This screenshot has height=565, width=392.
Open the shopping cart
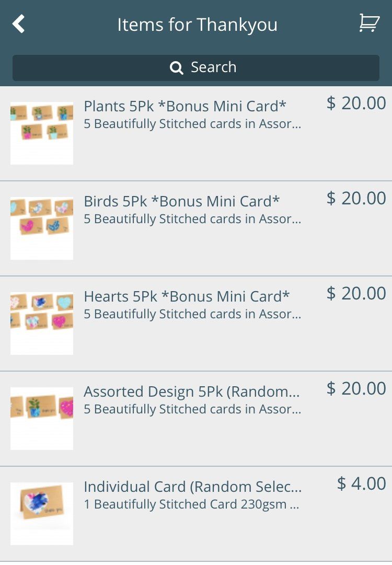click(x=369, y=23)
